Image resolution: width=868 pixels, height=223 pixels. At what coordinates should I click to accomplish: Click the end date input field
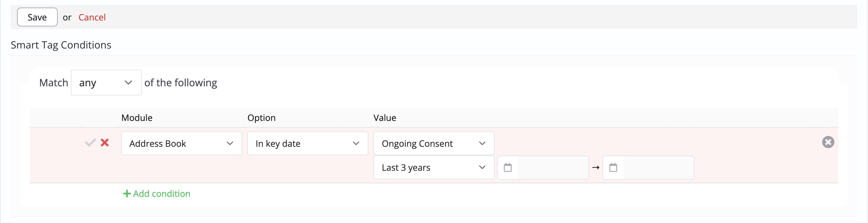[x=658, y=168]
